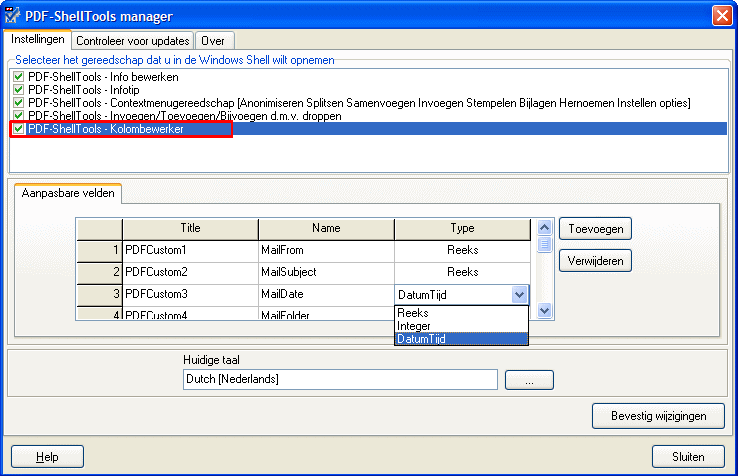Viewport: 738px width, 476px height.
Task: Click the language browse button with three dots
Action: [x=529, y=380]
